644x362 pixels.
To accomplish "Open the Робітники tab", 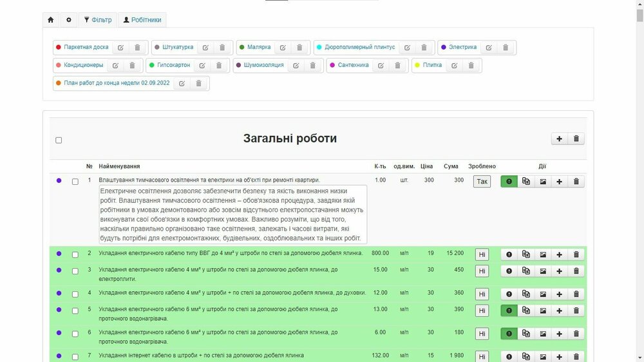I will (142, 20).
